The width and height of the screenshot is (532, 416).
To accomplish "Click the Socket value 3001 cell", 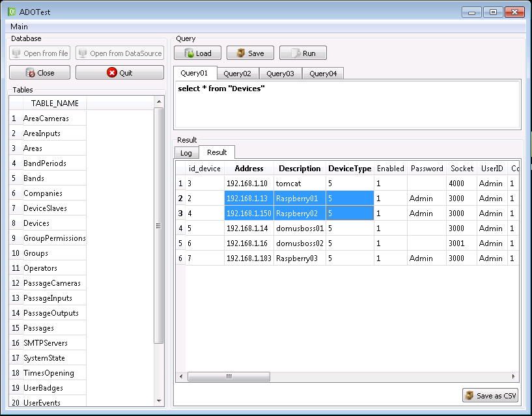I will coord(462,243).
